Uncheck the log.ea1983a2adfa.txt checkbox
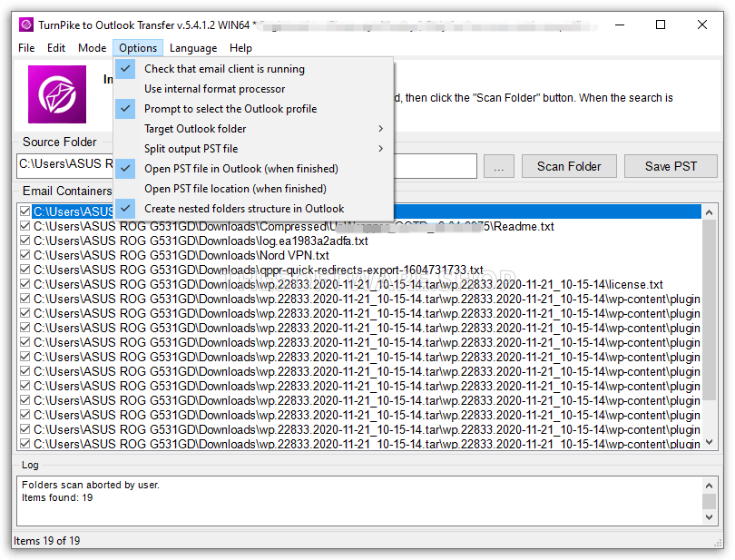Viewport: 735px width, 560px height. (x=24, y=241)
